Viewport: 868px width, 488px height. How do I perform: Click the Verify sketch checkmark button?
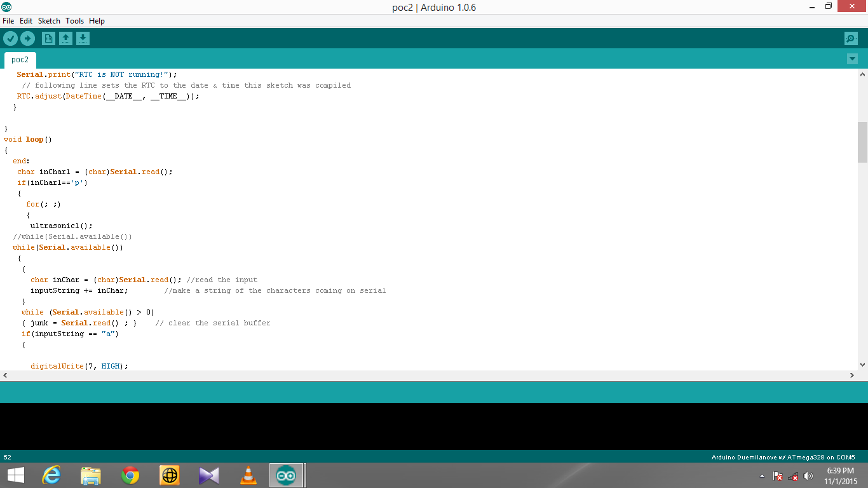pos(10,39)
